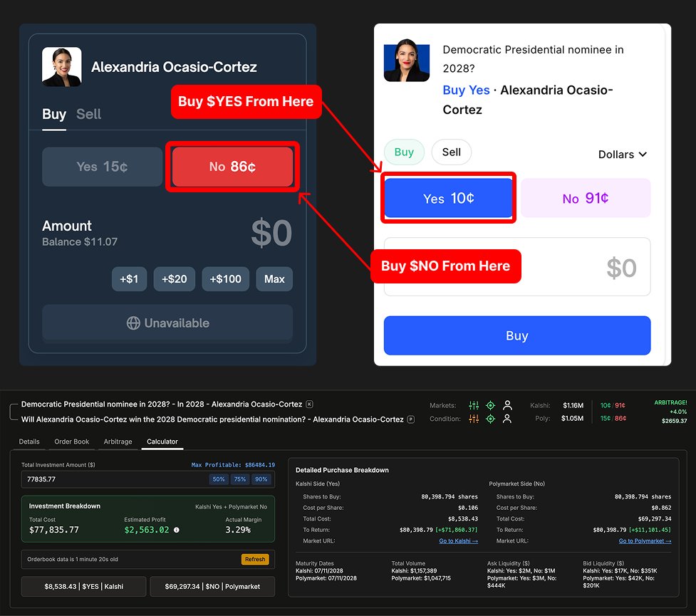Click the Kalshi $0 amount input box
The height and width of the screenshot is (616, 696).
[517, 267]
